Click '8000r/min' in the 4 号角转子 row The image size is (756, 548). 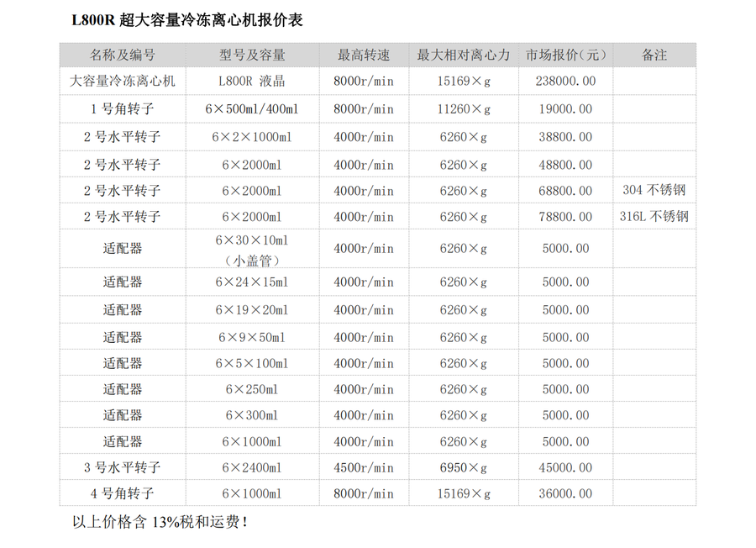pyautogui.click(x=364, y=493)
